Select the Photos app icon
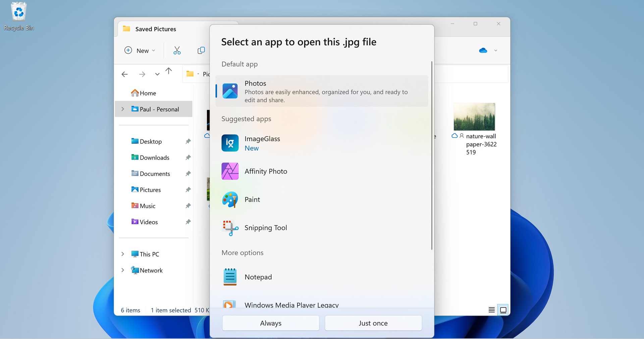Viewport: 644px width, 339px height. [x=230, y=91]
